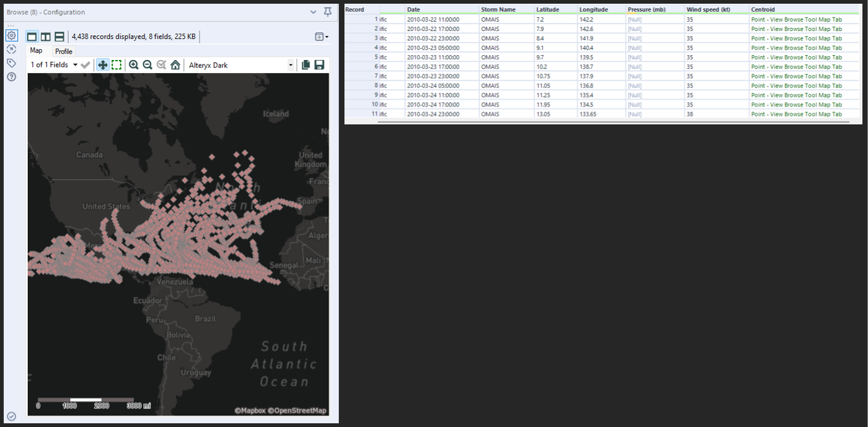Viewport: 868px width, 427px height.
Task: Save the map using the disk icon
Action: click(x=320, y=65)
